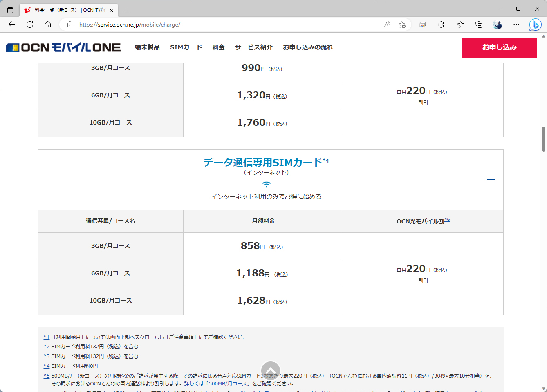Click the scroll-to-top arrow button
Viewport: 547px width, 392px height.
(x=271, y=371)
